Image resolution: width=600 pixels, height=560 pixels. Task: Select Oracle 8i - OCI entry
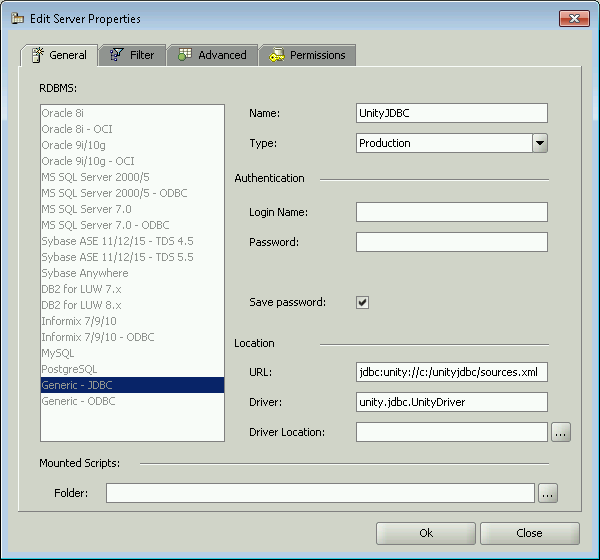(x=132, y=129)
